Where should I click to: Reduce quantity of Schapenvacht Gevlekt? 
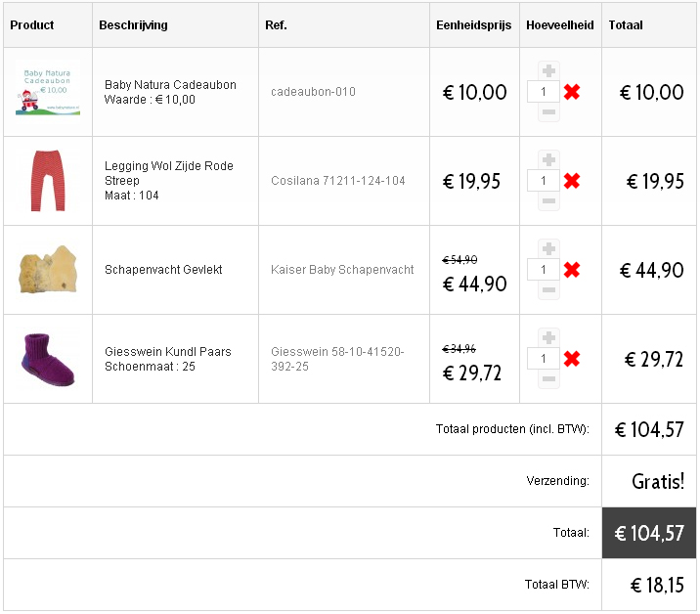pyautogui.click(x=548, y=290)
